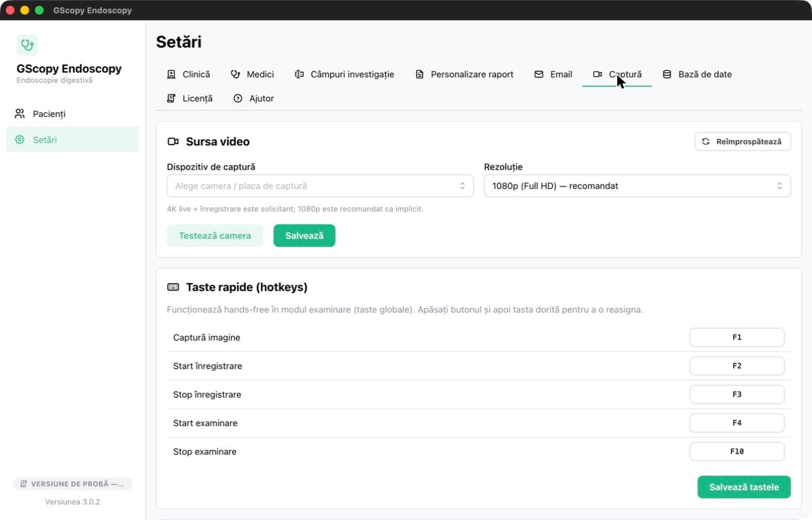The image size is (812, 520).
Task: Click the Setări gear icon in sidebar
Action: point(20,140)
